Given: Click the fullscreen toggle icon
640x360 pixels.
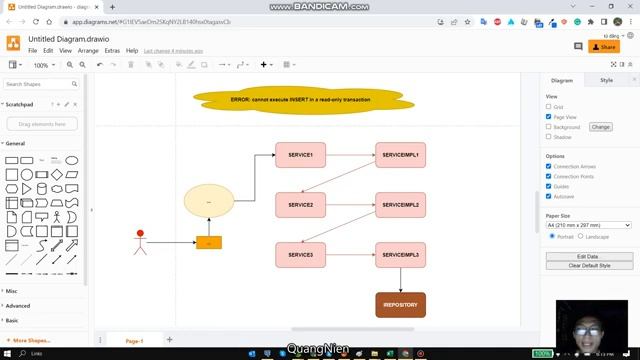Looking at the screenshot, I should [613, 64].
